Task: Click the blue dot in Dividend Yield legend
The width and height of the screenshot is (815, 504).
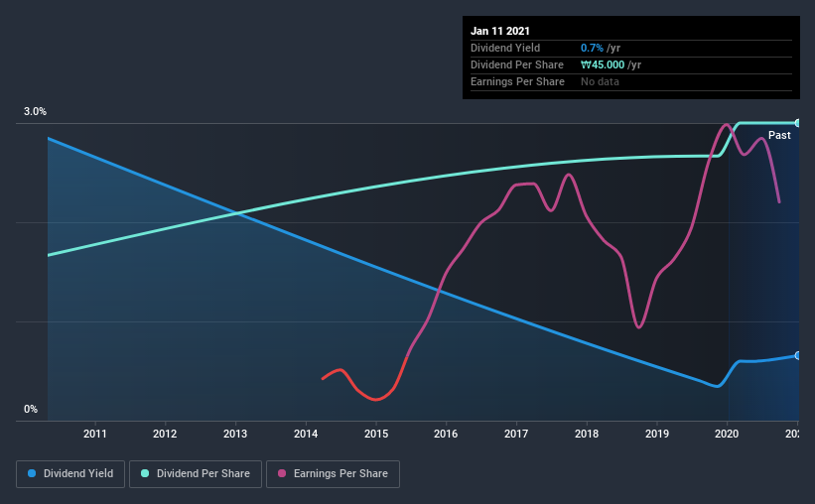Action: coord(33,474)
